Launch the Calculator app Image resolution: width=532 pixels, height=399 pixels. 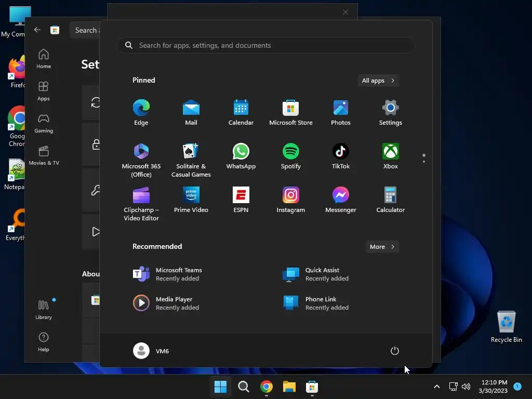coord(391,200)
